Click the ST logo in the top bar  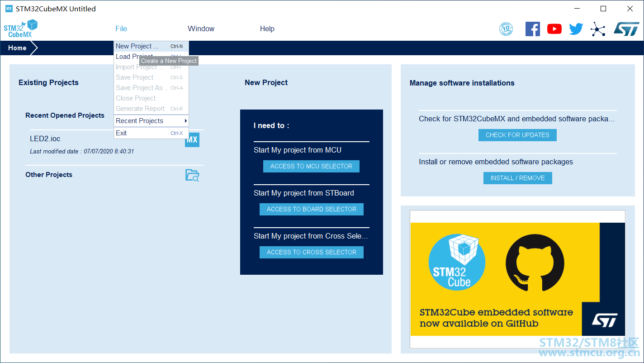[626, 29]
